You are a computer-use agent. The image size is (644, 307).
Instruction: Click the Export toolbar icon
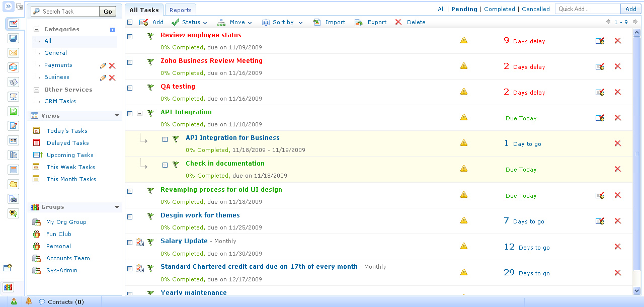359,22
